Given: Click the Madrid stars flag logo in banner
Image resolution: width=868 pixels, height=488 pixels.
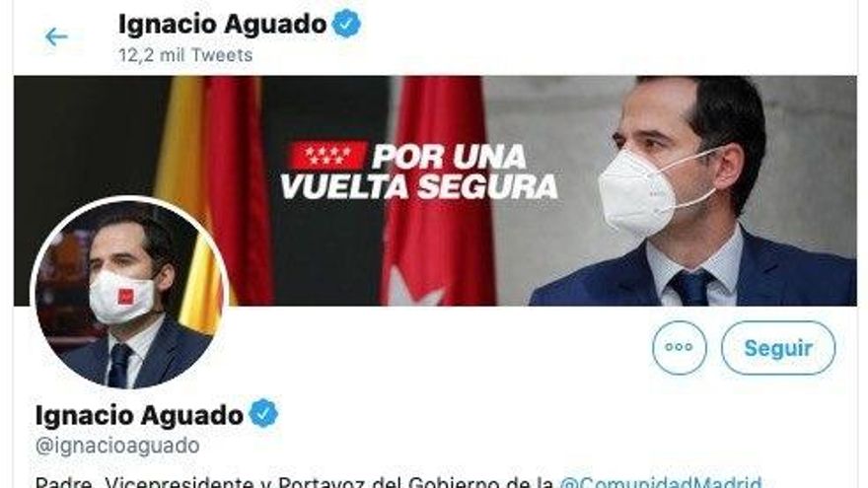Looking at the screenshot, I should pos(328,155).
